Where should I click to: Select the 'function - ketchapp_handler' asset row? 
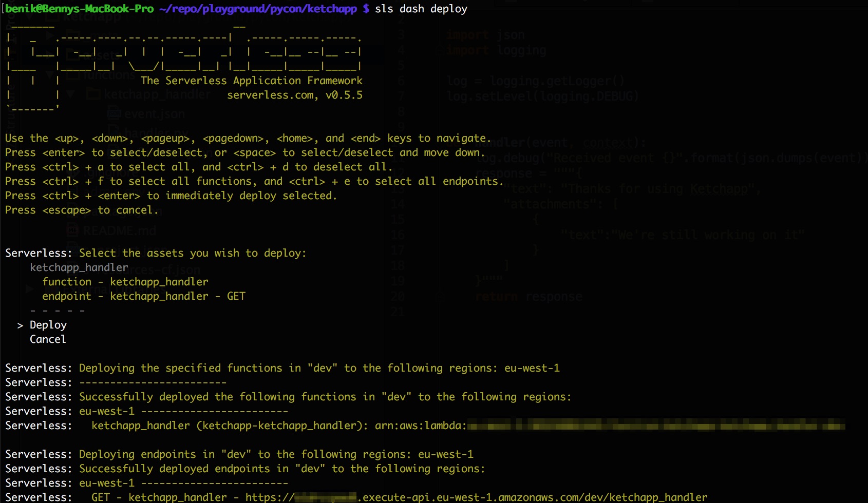click(125, 282)
